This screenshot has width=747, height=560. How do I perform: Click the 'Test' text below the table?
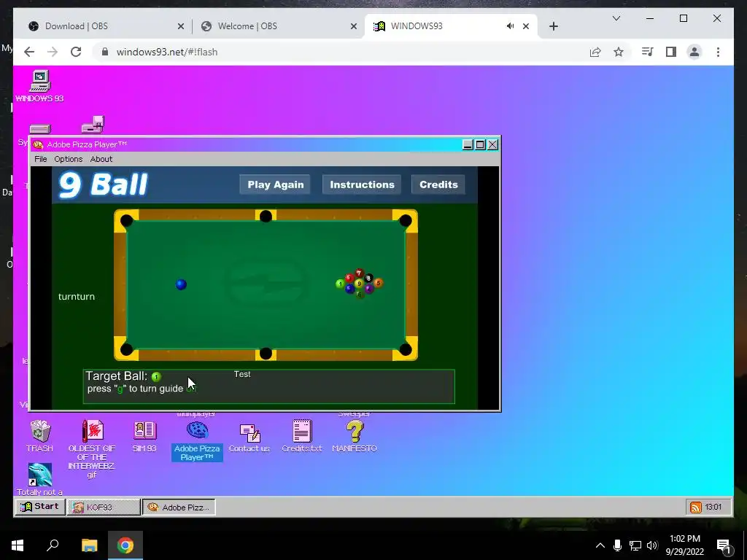(x=242, y=374)
